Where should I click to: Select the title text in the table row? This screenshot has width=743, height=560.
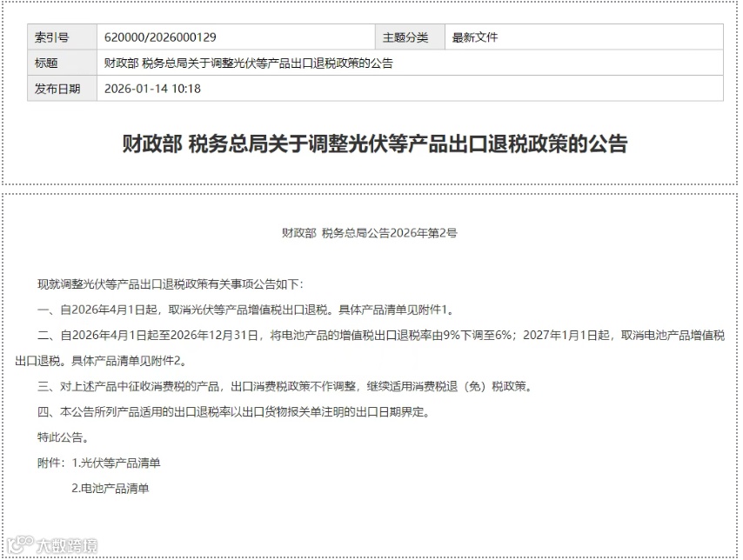[248, 63]
